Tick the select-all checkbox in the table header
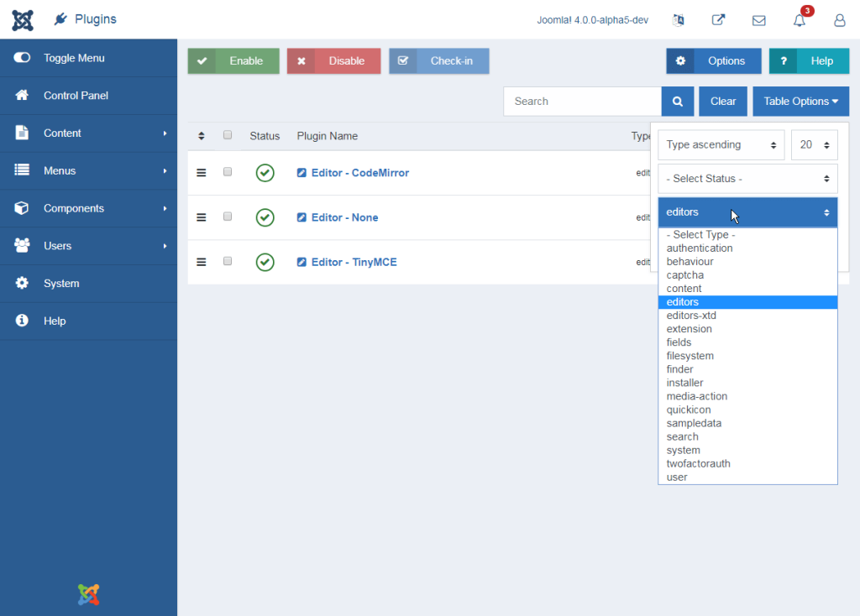The height and width of the screenshot is (616, 860). [228, 135]
